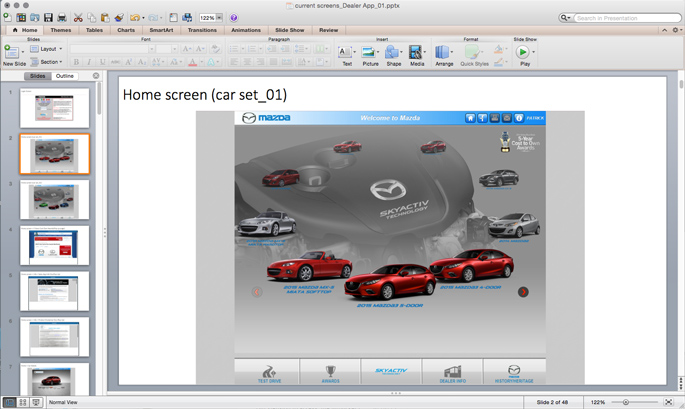Click the Normal View status bar icon

click(x=9, y=402)
